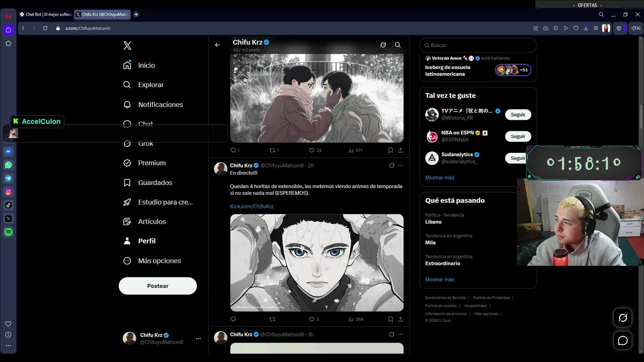Screen dimensions: 644x362
Task: Follow the Sudanalytics account
Action: pyautogui.click(x=516, y=158)
